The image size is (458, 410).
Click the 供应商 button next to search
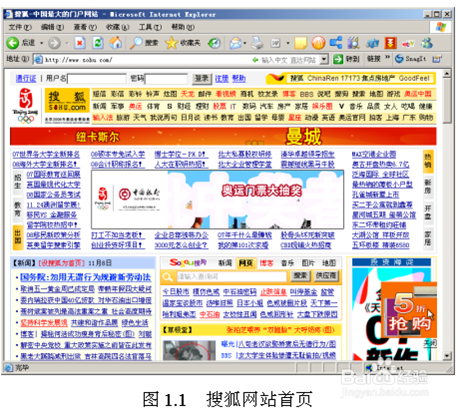tap(326, 276)
